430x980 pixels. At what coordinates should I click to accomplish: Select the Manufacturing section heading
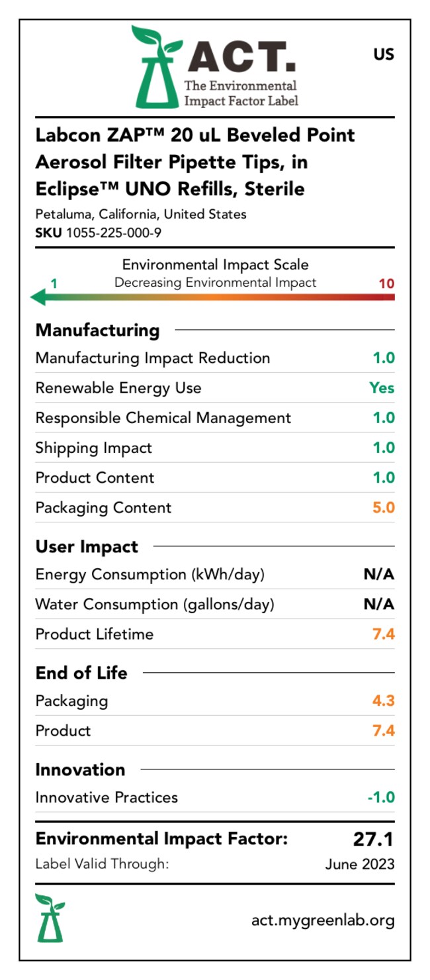pyautogui.click(x=97, y=330)
